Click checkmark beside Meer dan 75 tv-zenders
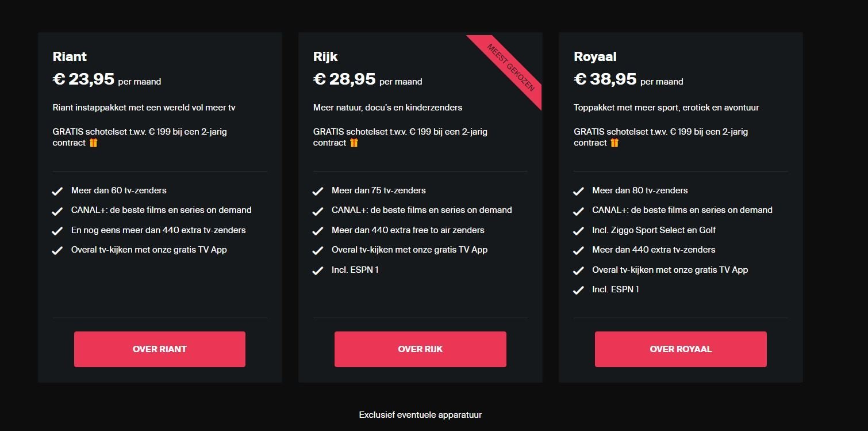 click(x=317, y=191)
